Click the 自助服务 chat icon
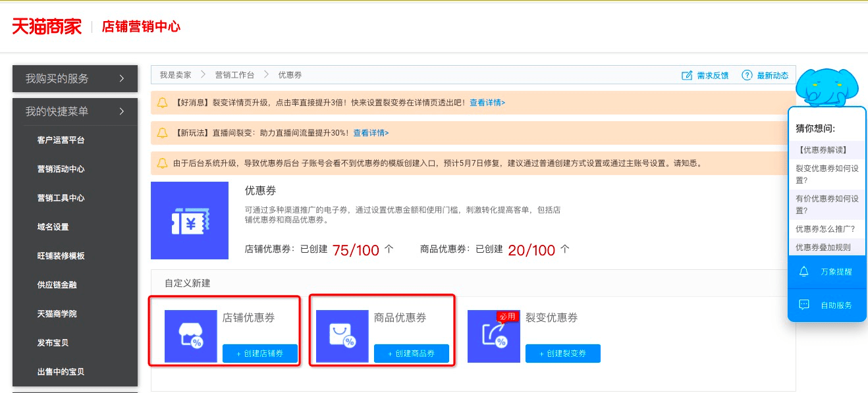868x393 pixels. coord(803,305)
